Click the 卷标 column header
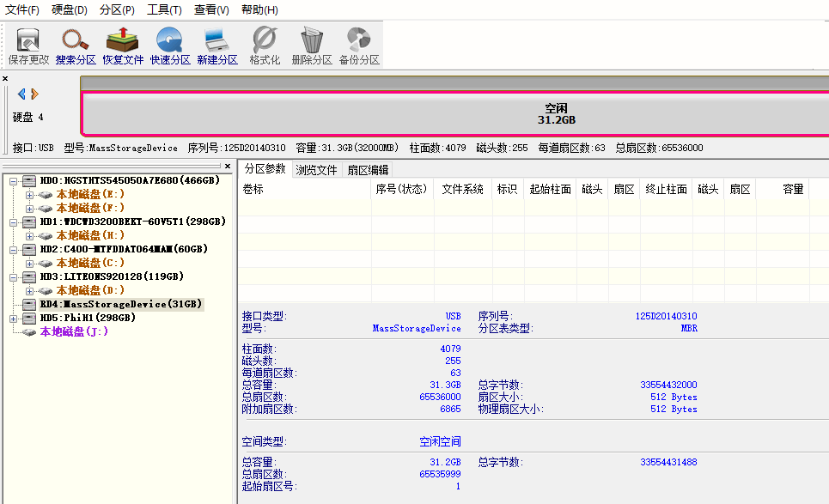 tap(304, 189)
